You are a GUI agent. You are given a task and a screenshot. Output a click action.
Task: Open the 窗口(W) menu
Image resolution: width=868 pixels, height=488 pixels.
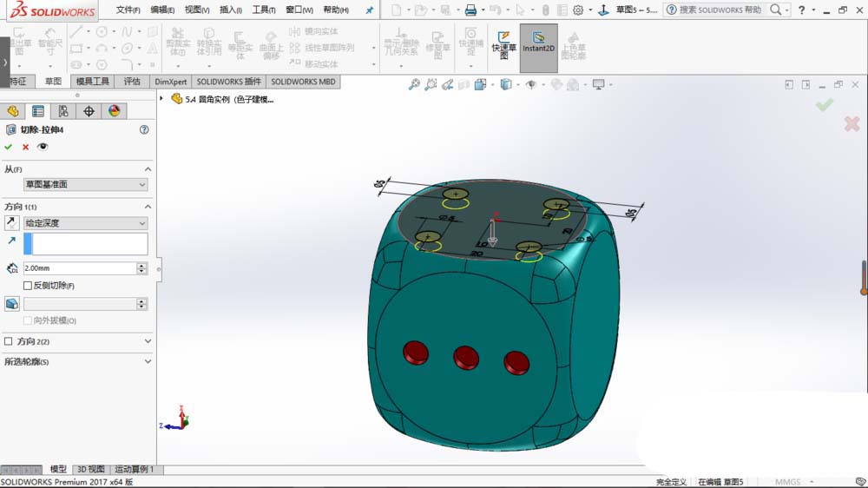tap(299, 10)
